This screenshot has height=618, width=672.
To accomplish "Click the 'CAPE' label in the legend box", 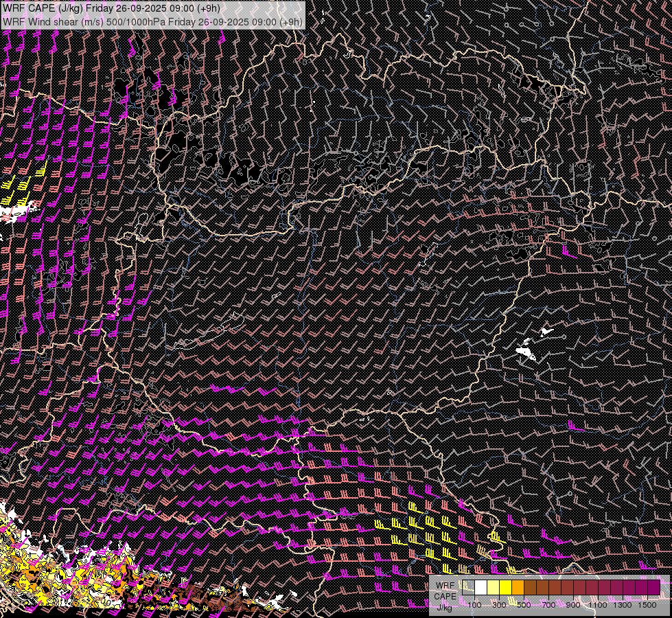I will pyautogui.click(x=445, y=597).
